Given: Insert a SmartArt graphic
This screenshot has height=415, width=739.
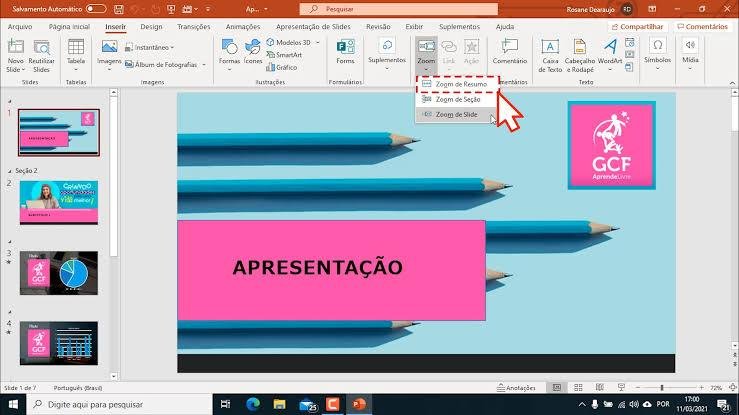Looking at the screenshot, I should pyautogui.click(x=284, y=55).
